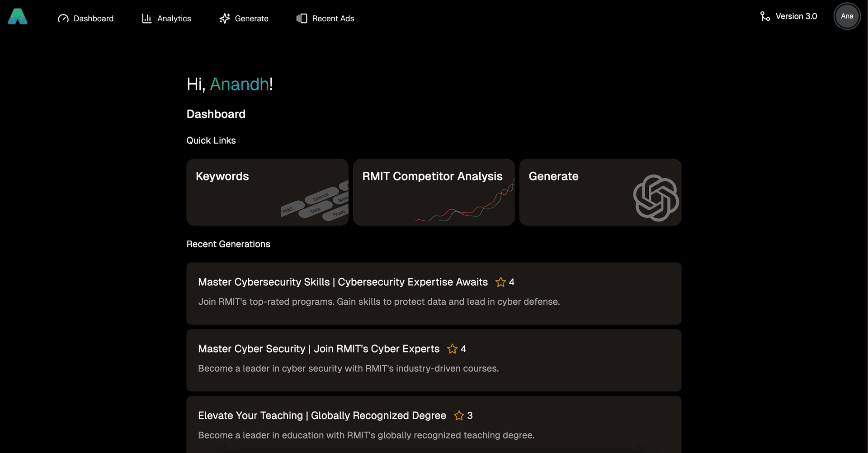This screenshot has height=453, width=868.
Task: Click the keyword tags thumbnail graphic
Action: point(316,203)
